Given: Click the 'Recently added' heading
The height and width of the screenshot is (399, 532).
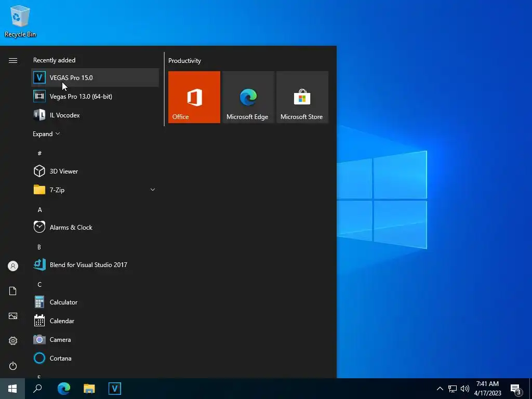Looking at the screenshot, I should pyautogui.click(x=54, y=60).
